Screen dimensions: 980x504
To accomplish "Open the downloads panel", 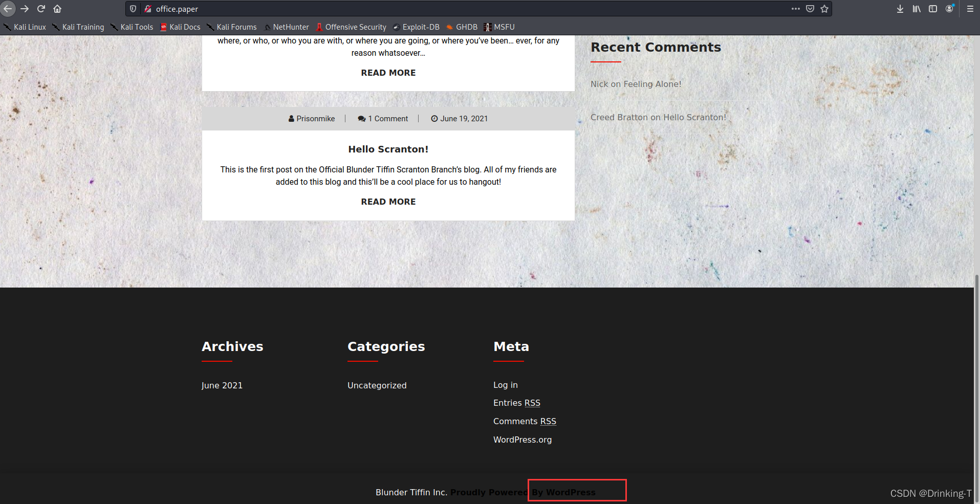I will (x=900, y=9).
